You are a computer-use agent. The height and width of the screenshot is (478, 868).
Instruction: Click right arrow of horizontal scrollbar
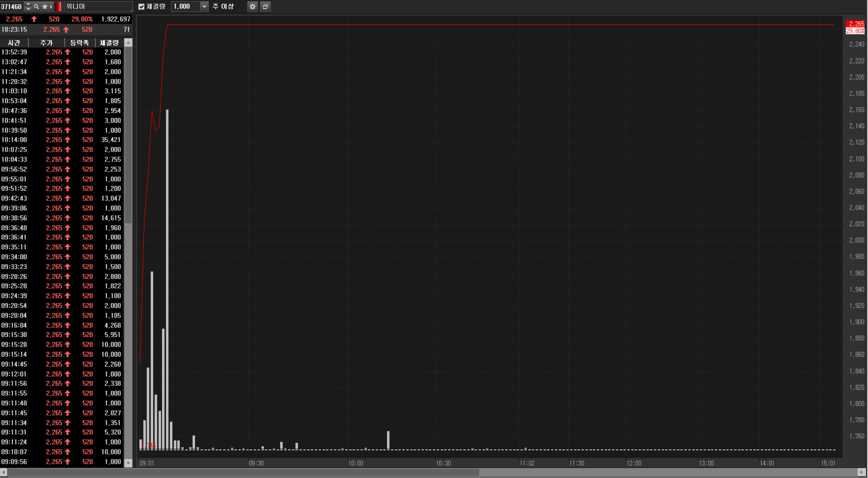861,472
